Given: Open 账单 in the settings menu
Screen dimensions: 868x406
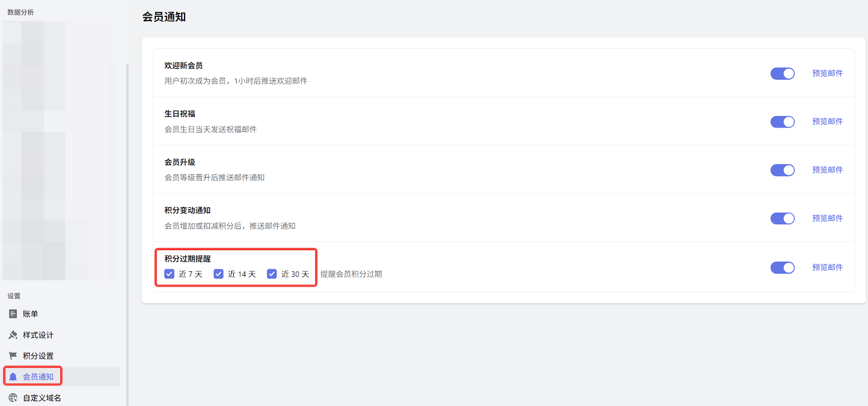Looking at the screenshot, I should click(30, 314).
